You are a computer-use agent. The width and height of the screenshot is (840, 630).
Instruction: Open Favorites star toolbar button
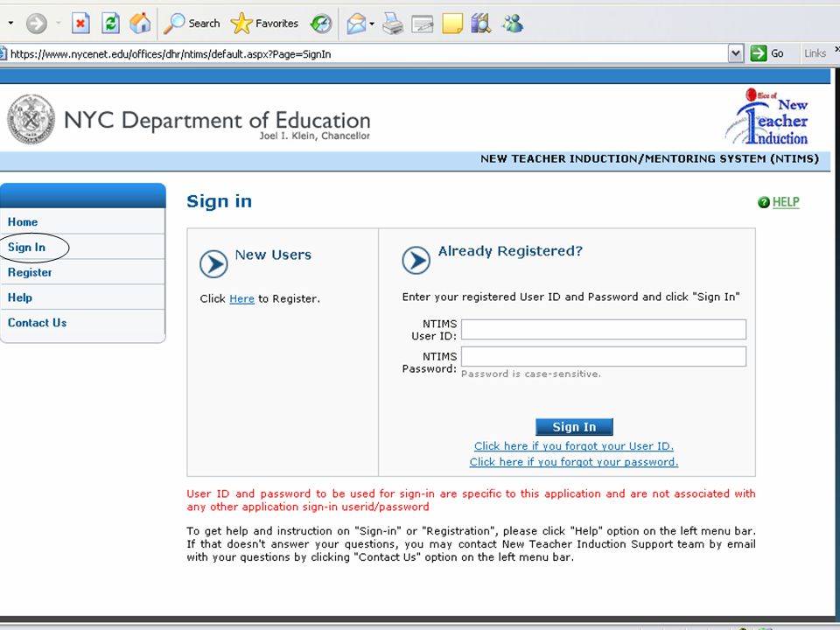point(264,24)
